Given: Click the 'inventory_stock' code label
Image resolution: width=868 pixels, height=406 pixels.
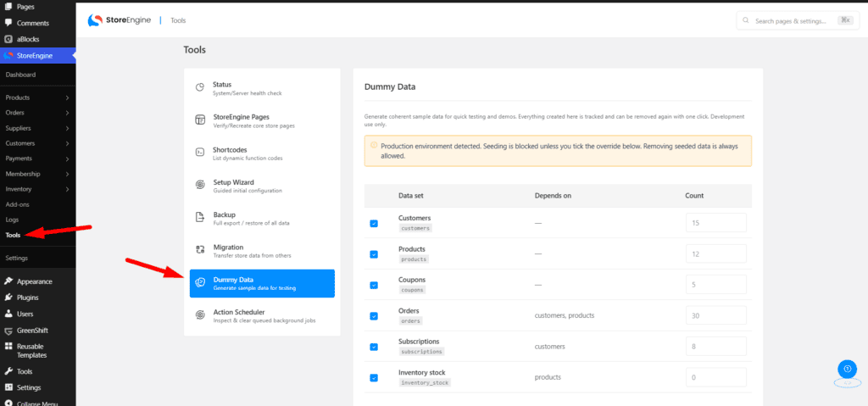Looking at the screenshot, I should (425, 382).
